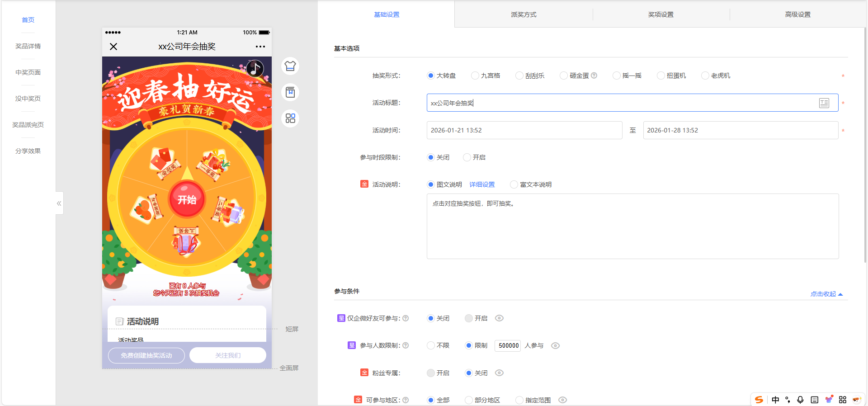Open the activity start date picker
The height and width of the screenshot is (406, 868).
pyautogui.click(x=524, y=130)
